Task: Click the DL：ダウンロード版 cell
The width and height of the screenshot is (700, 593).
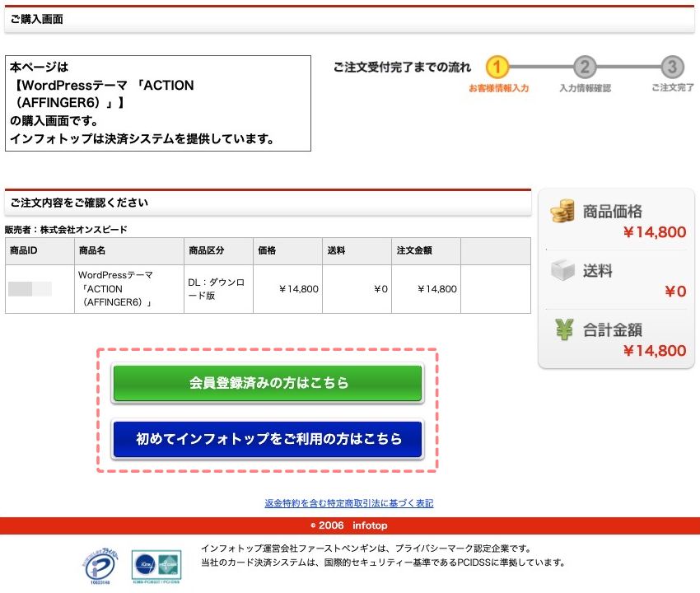Action: (217, 289)
